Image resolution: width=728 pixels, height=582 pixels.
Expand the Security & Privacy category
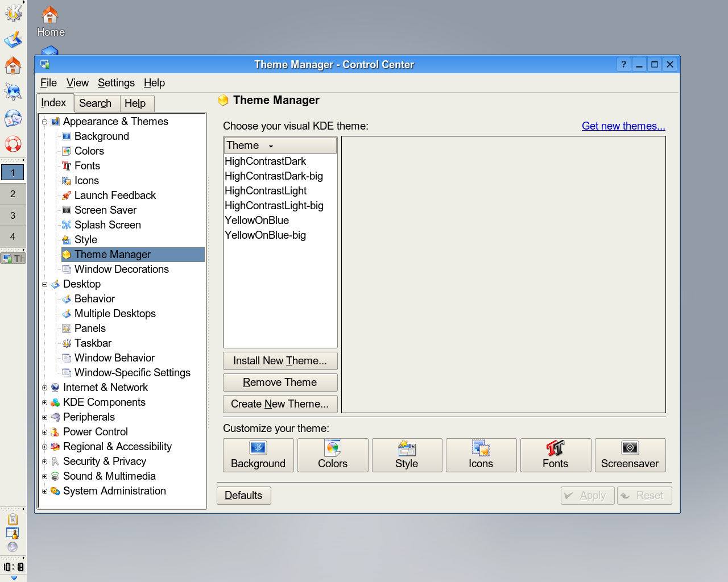click(44, 462)
